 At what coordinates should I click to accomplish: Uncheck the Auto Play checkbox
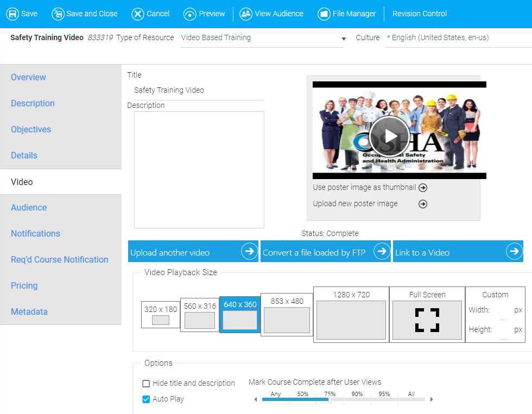[146, 399]
